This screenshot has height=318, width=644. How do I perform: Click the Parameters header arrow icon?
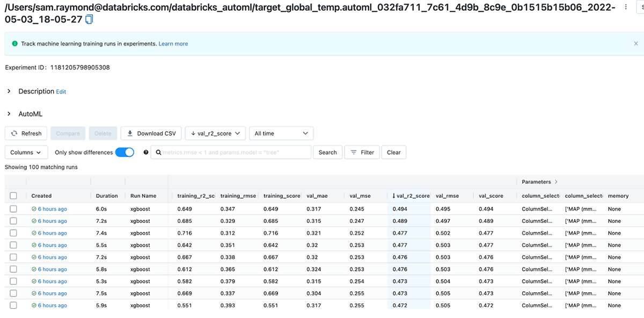(556, 182)
